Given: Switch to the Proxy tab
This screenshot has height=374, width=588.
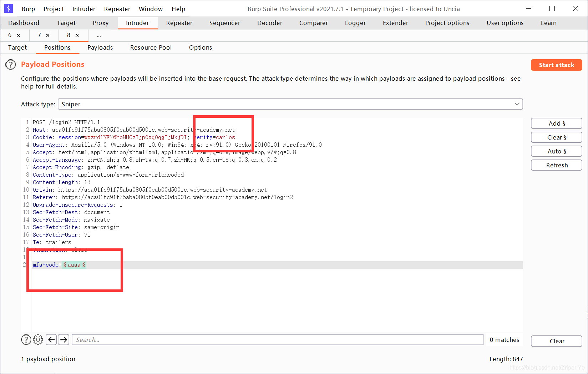Looking at the screenshot, I should (101, 23).
